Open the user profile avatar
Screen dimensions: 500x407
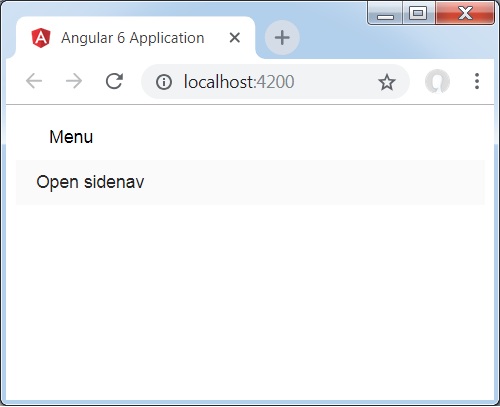point(437,81)
